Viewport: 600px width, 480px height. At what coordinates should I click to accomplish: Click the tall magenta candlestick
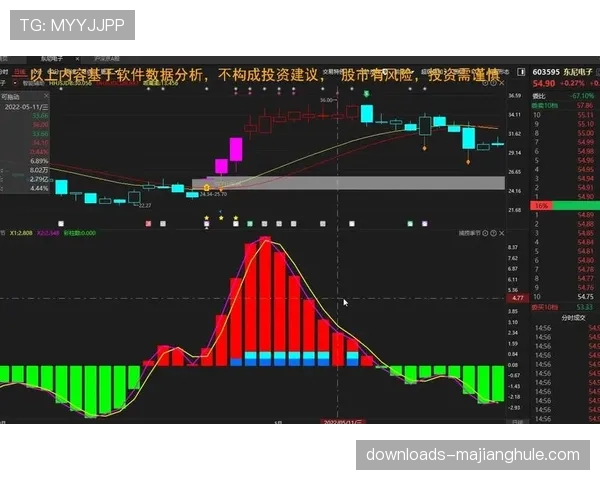[236, 149]
